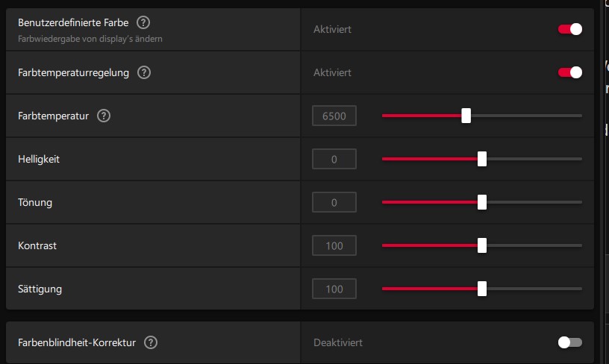Open help icon beside Farbtemperaturregelung
Screen dimensions: 609x364
[144, 73]
